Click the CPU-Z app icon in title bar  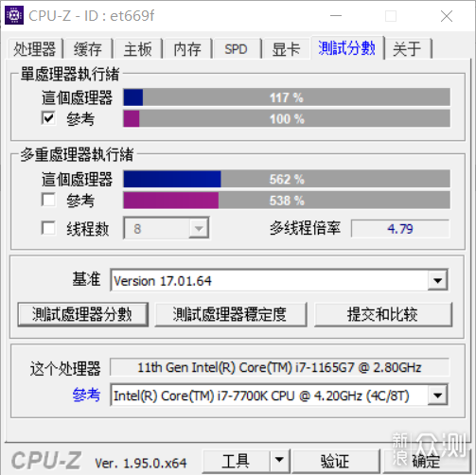(x=14, y=15)
